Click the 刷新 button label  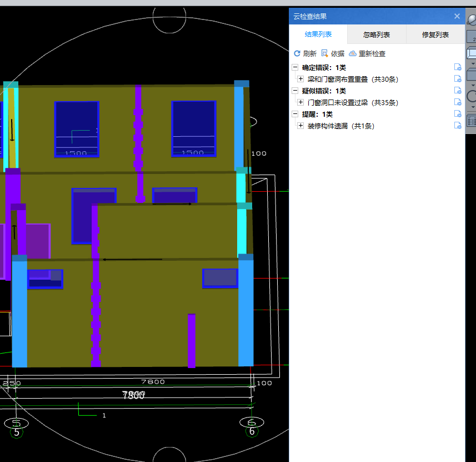pyautogui.click(x=309, y=54)
